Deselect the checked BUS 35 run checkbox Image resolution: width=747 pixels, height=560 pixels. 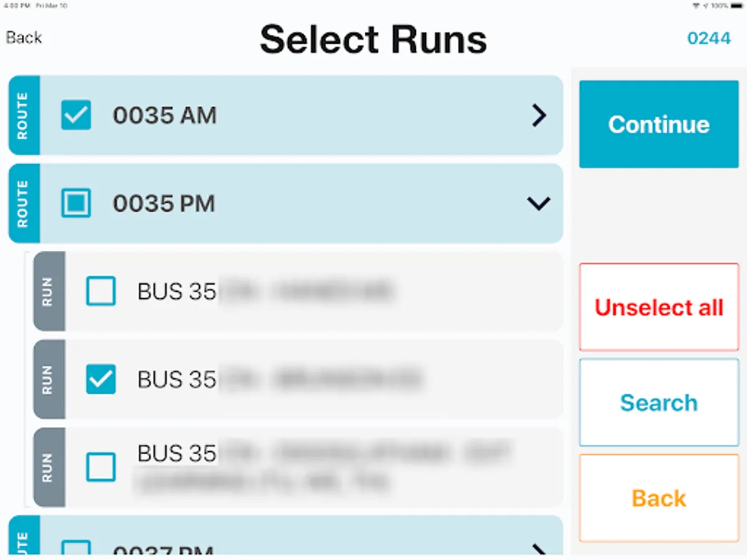(x=101, y=380)
